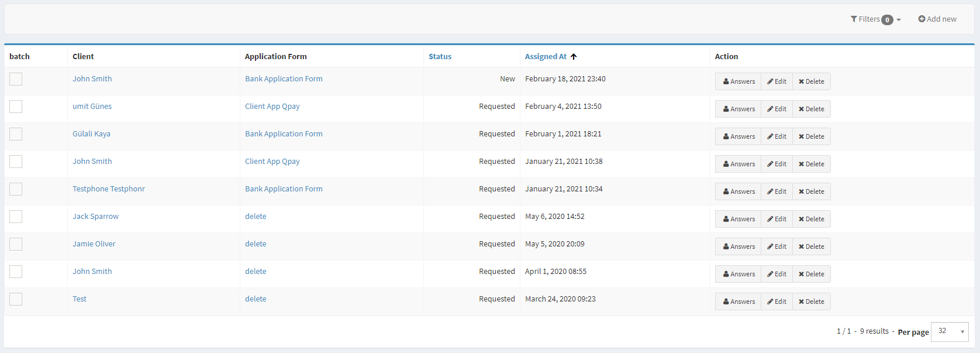Open the Jack Sparrow client link

point(95,217)
